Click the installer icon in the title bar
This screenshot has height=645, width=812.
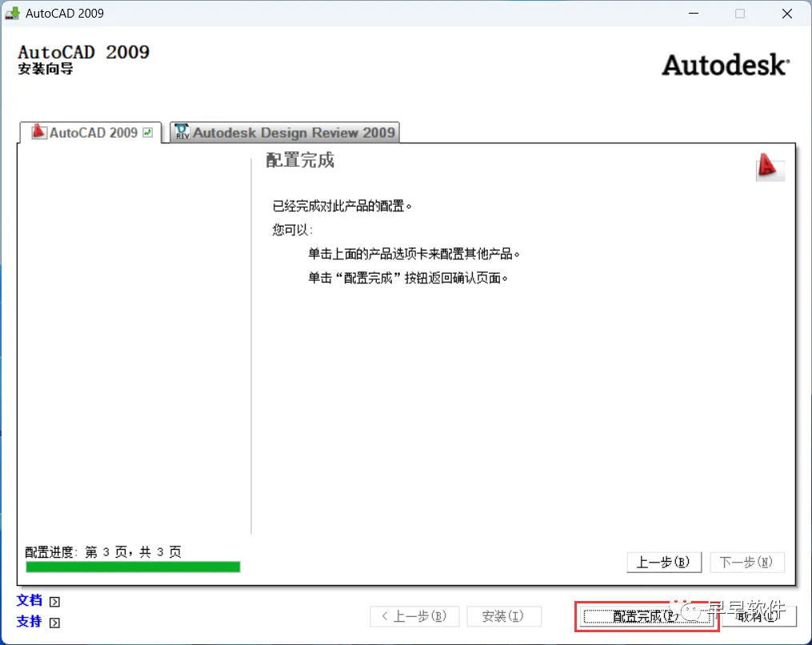pyautogui.click(x=12, y=13)
